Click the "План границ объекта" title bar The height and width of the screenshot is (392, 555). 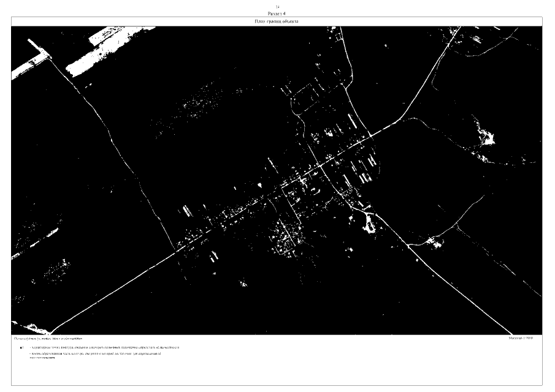pyautogui.click(x=277, y=21)
